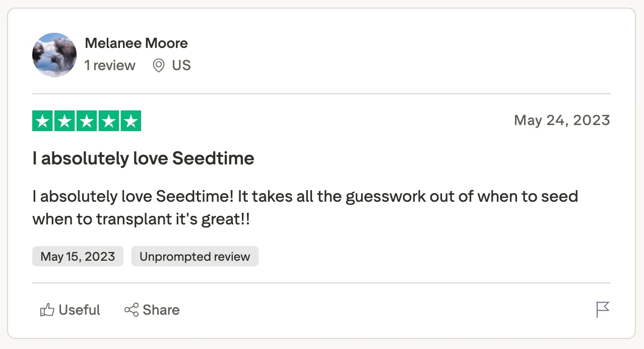Click the second green rating star
Screen dimensions: 644x349
[x=65, y=121]
